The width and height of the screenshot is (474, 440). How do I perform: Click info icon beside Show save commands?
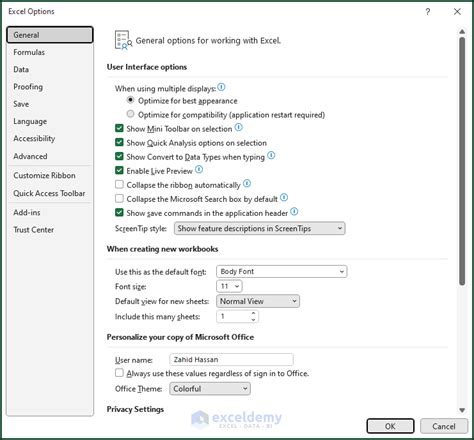coord(294,212)
